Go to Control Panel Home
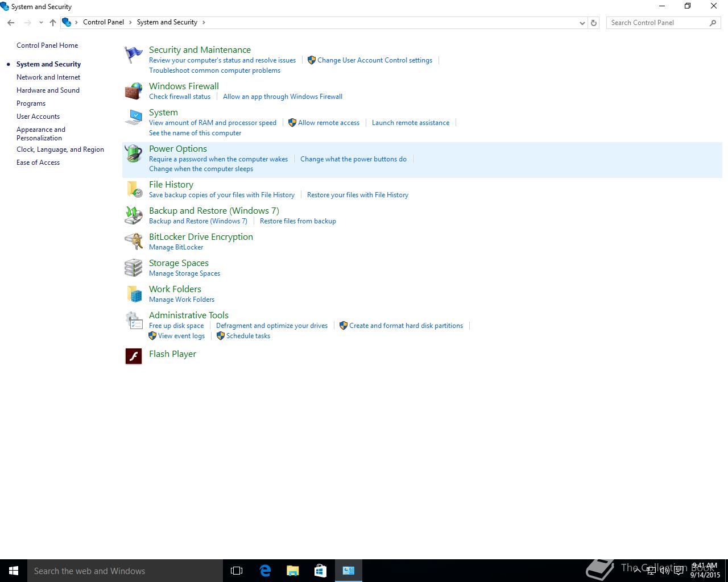This screenshot has height=582, width=728. 47,45
